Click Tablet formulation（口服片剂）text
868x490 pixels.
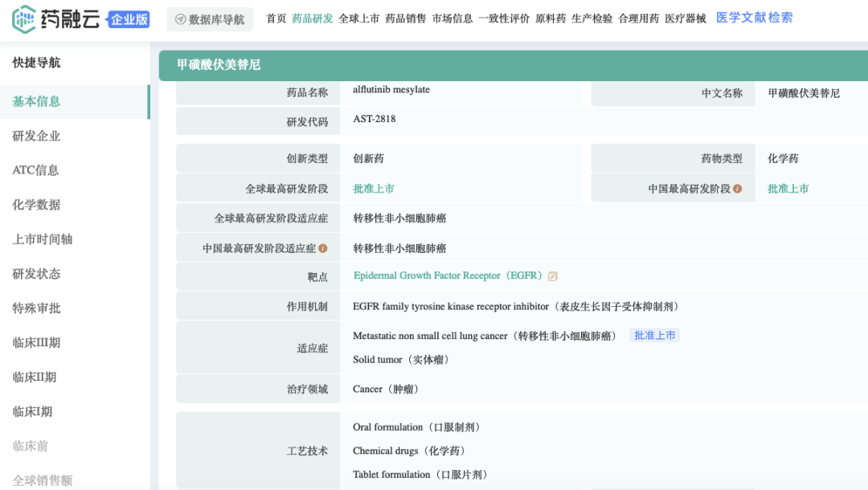[x=422, y=475]
